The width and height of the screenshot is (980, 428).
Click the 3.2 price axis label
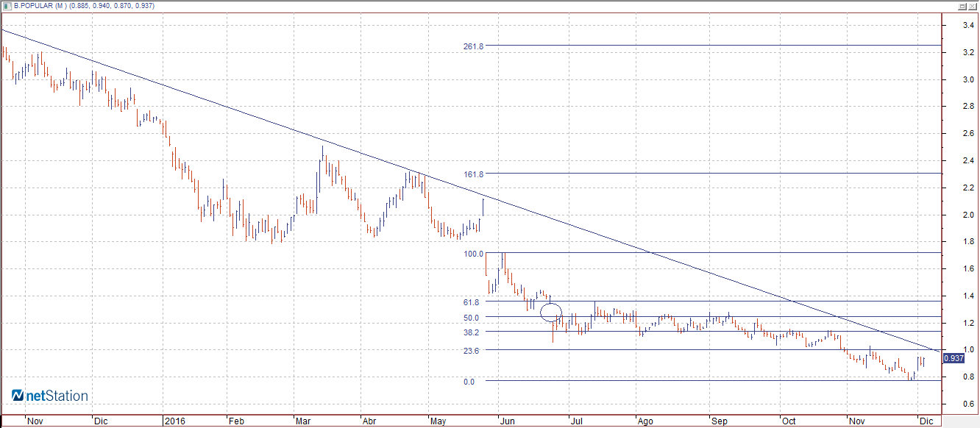pyautogui.click(x=970, y=53)
